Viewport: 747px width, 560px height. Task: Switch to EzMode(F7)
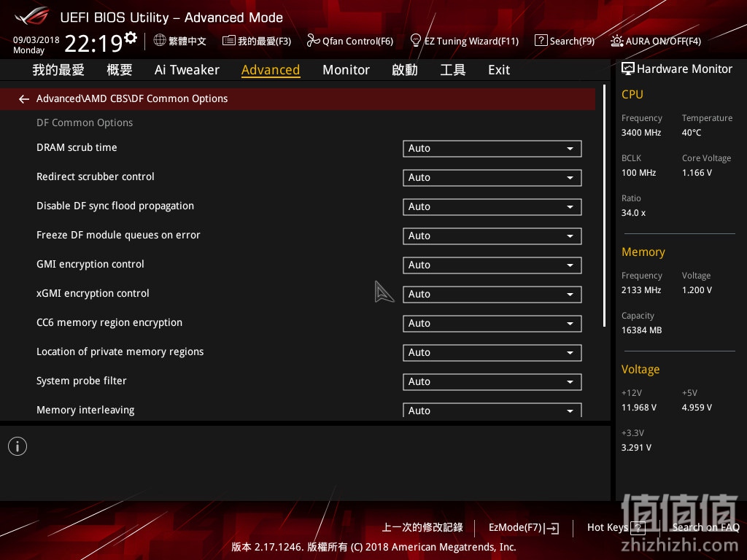(524, 528)
